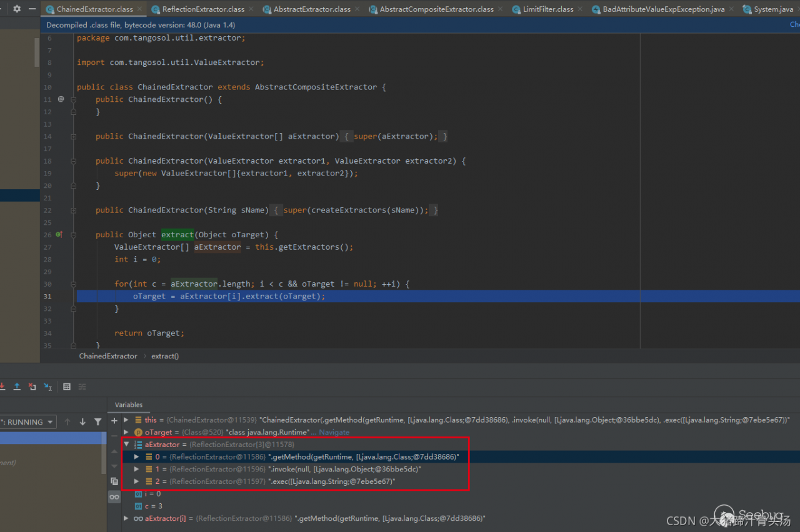
Task: Click Navigate link beside oTarget
Action: click(x=335, y=432)
